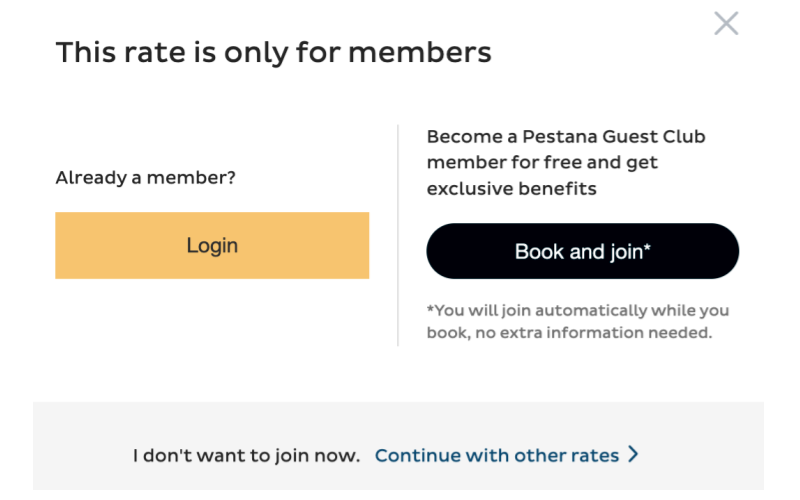
Task: Click the asterisk on the Book and join button
Action: click(x=647, y=248)
